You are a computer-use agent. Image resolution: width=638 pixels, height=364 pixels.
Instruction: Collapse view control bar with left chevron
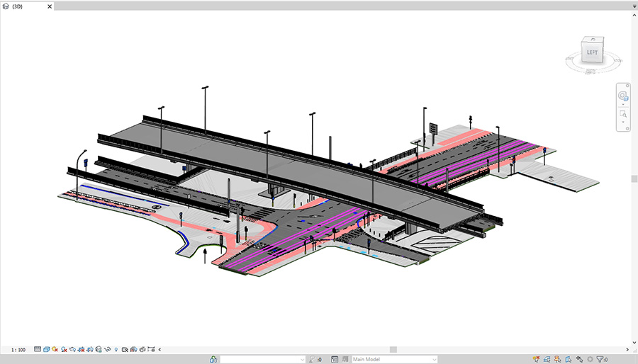pos(159,349)
